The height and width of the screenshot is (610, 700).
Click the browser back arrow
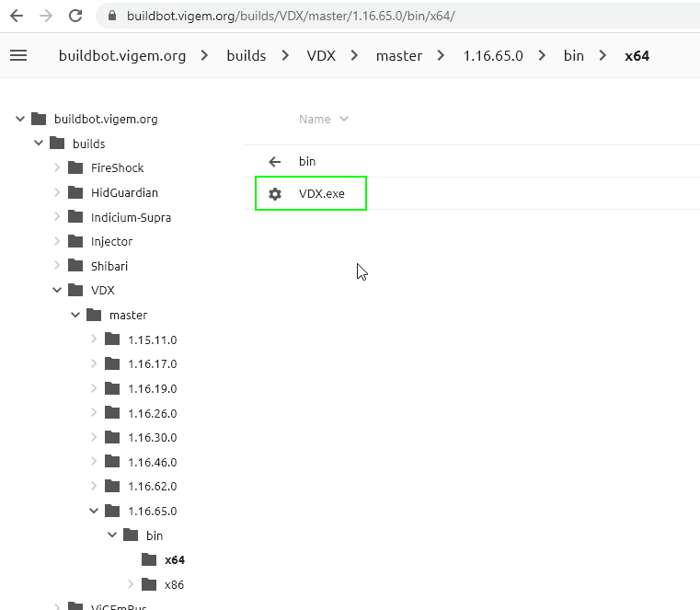[17, 16]
